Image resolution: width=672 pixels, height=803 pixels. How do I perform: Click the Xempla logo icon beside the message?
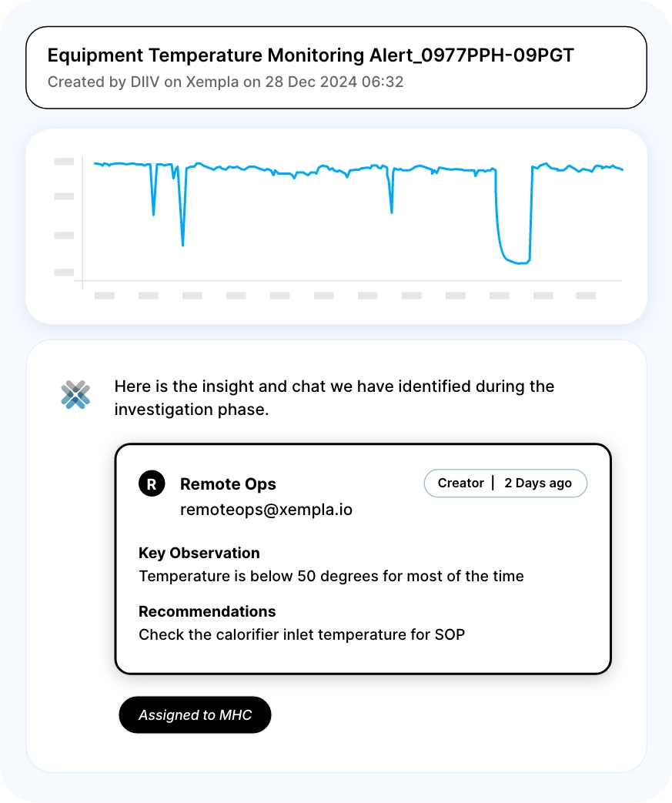tap(75, 394)
